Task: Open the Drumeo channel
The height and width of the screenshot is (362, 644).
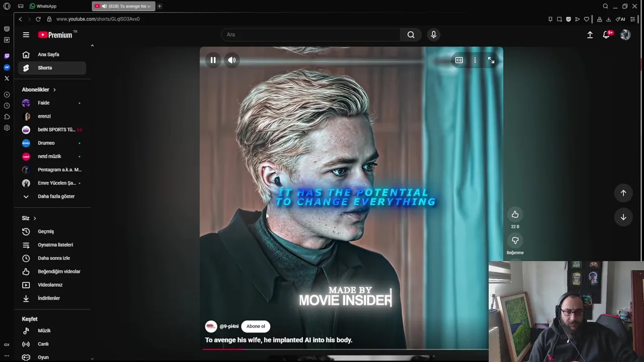Action: coord(52,143)
